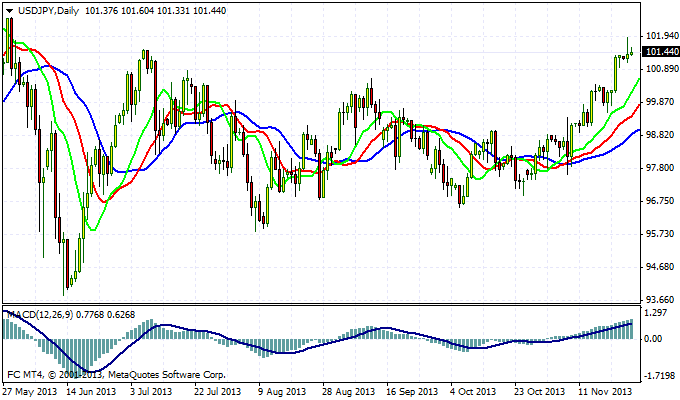The image size is (680, 400).
Task: Click the MACD scale value -1.7198
Action: point(660,376)
